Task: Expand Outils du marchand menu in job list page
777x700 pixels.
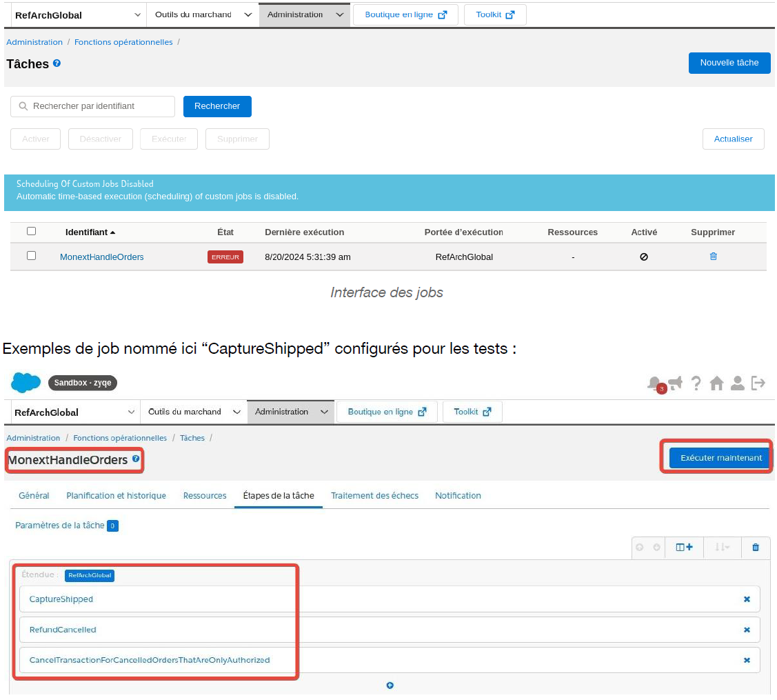Action: pos(203,15)
